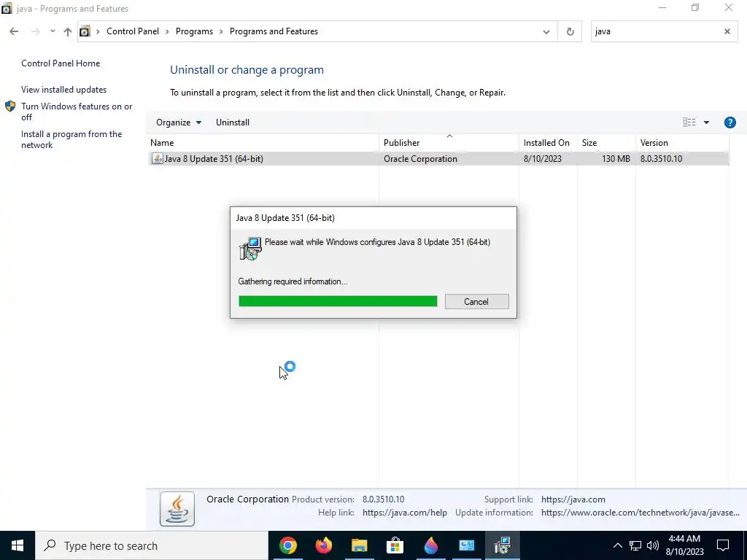Go back using the navigation arrow
Viewport: 747px width, 560px height.
coord(14,31)
